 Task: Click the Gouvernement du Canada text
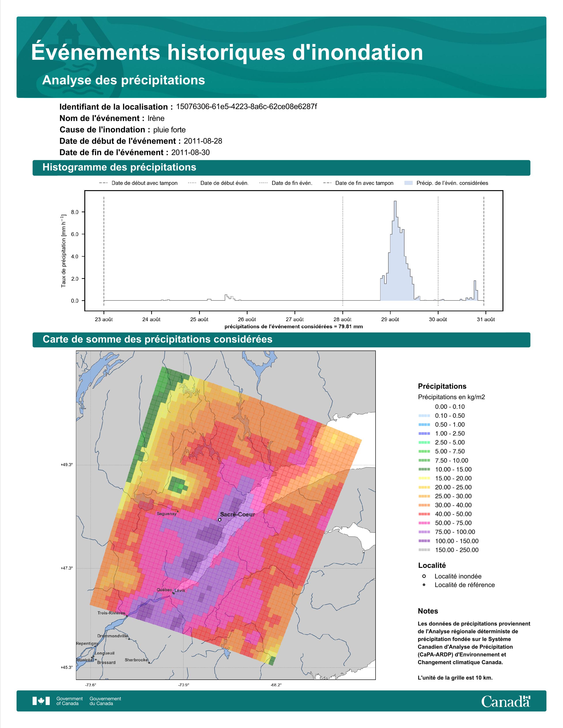105,701
